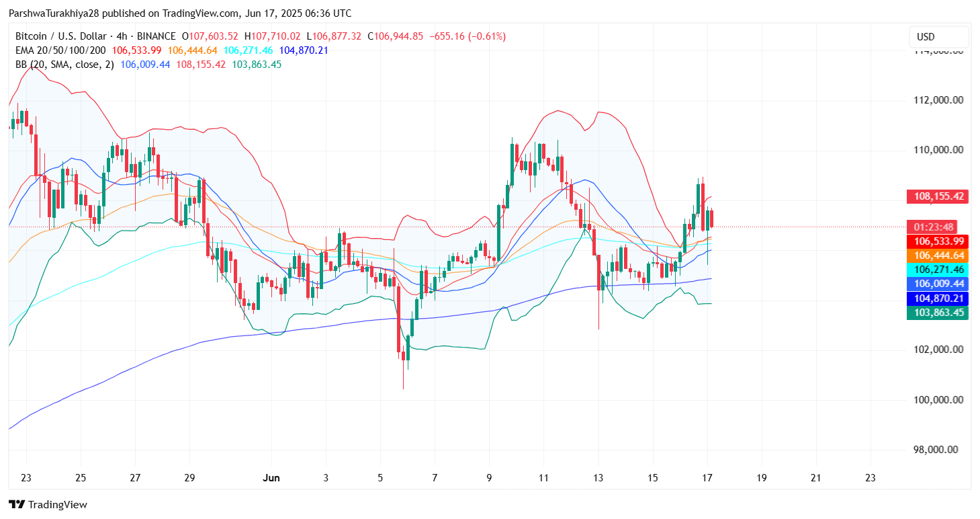Click the BB upper value 108,155.42 in legend
This screenshot has width=980, height=519.
click(201, 65)
